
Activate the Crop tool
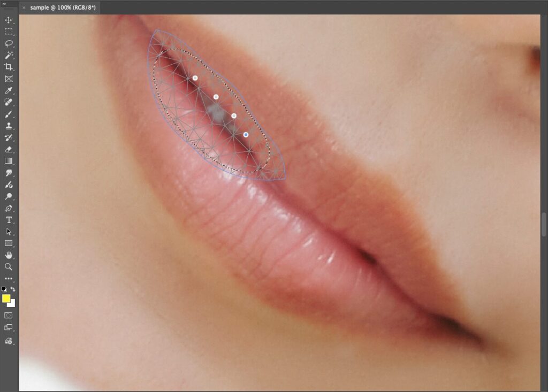click(x=9, y=67)
